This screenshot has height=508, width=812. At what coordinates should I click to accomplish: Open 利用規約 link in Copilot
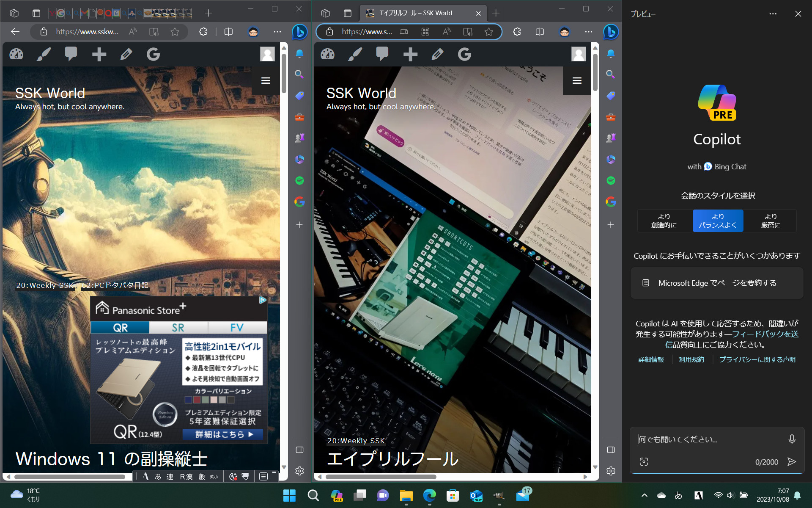[x=691, y=359]
